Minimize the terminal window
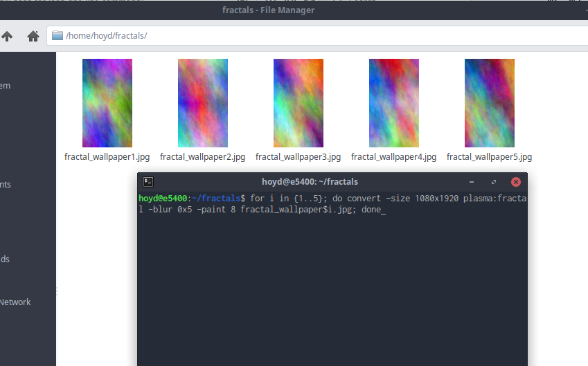This screenshot has width=588, height=366. tap(473, 182)
